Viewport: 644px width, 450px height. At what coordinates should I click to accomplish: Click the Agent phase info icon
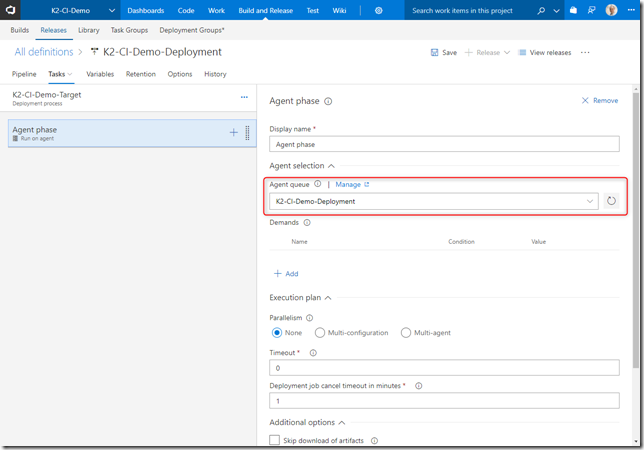tap(328, 101)
